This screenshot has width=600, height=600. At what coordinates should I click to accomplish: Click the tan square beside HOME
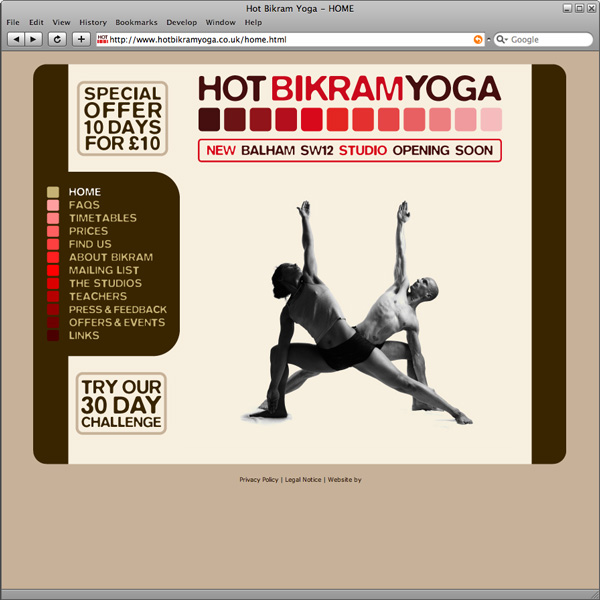pyautogui.click(x=53, y=192)
